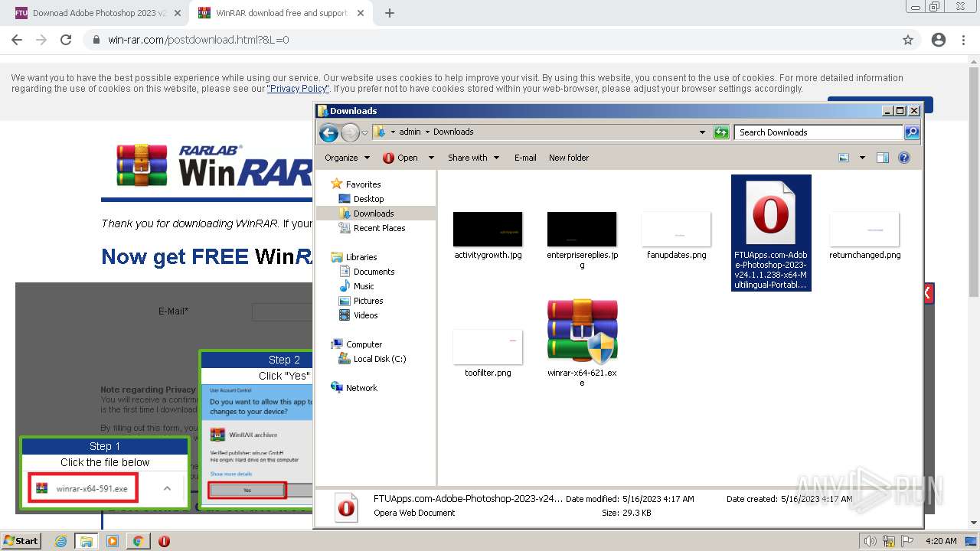Open the Start menu
The image size is (980, 551).
coord(21,541)
